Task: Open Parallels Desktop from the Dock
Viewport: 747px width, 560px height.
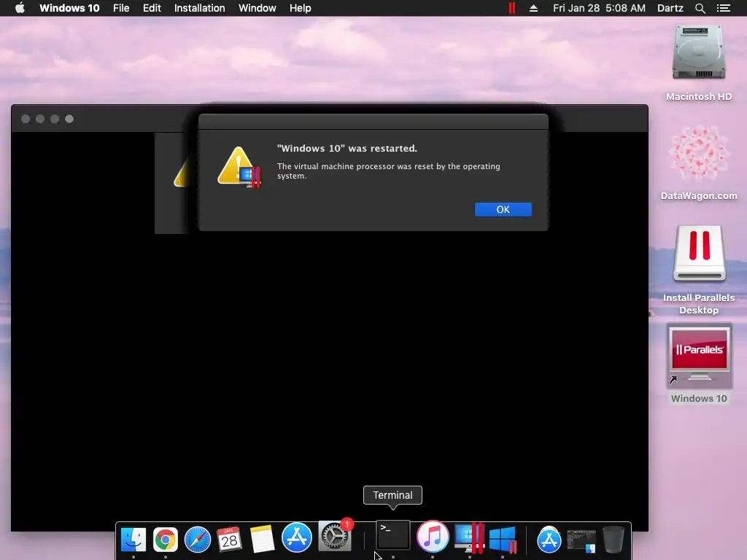Action: click(469, 538)
